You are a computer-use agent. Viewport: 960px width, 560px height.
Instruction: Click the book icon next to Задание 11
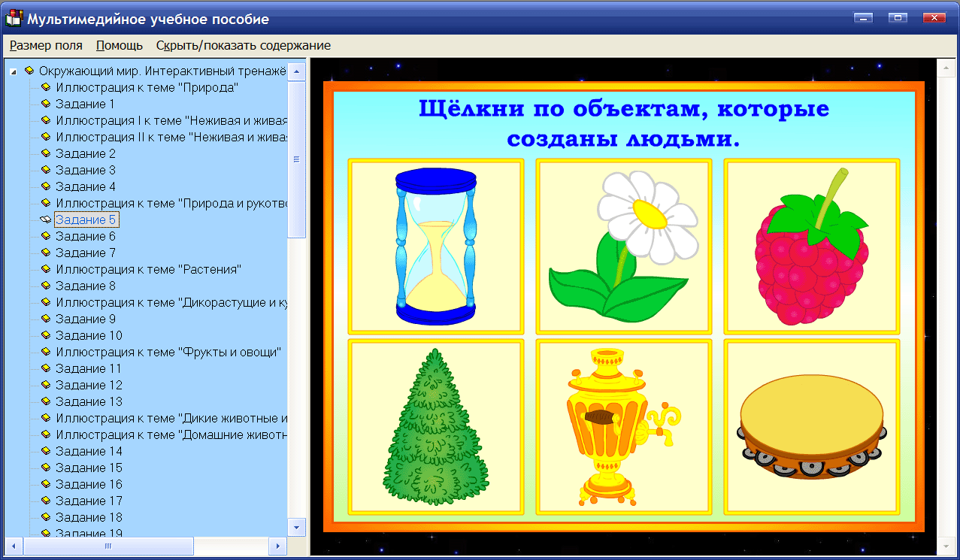(45, 368)
